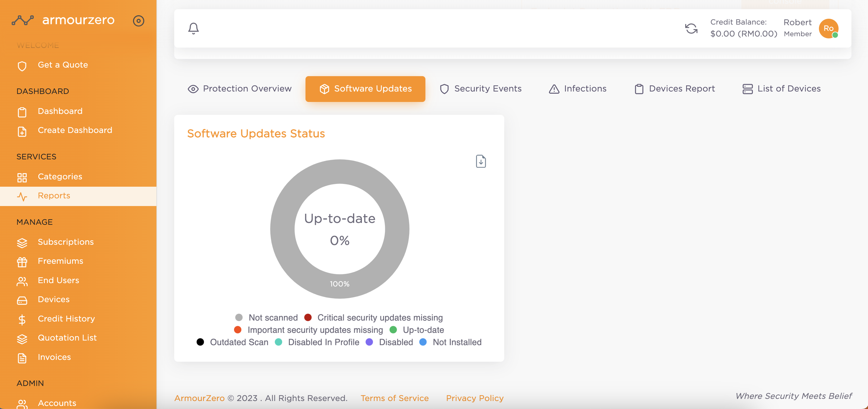Click the eye icon on Protection Overview
Viewport: 868px width, 409px height.
click(x=193, y=89)
